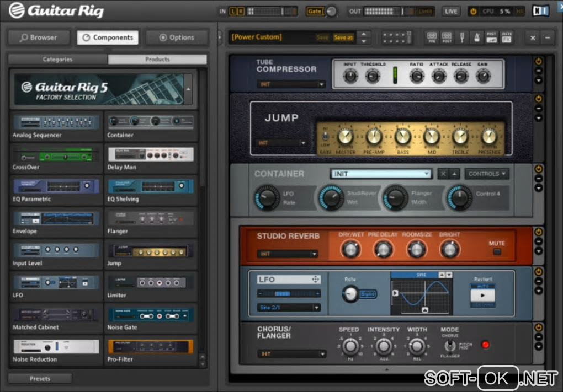Add the Flanger component thumbnail
This screenshot has height=392, width=563.
tap(151, 218)
